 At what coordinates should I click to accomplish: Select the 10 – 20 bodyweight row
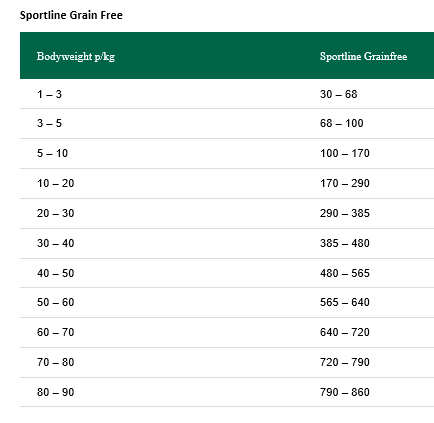227,183
